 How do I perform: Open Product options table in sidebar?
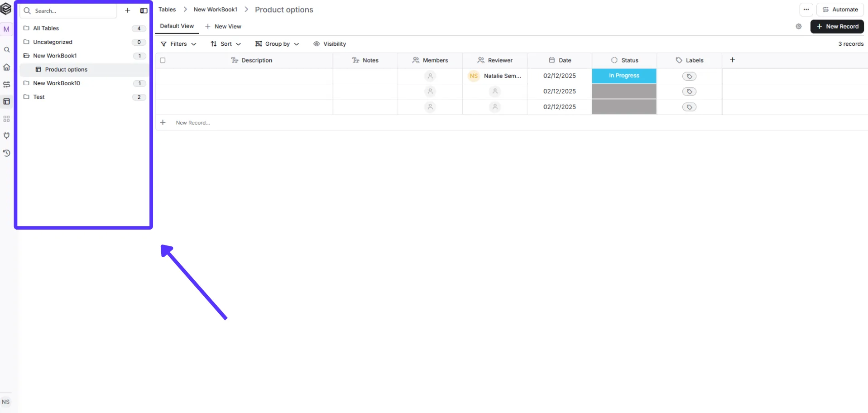pos(84,70)
